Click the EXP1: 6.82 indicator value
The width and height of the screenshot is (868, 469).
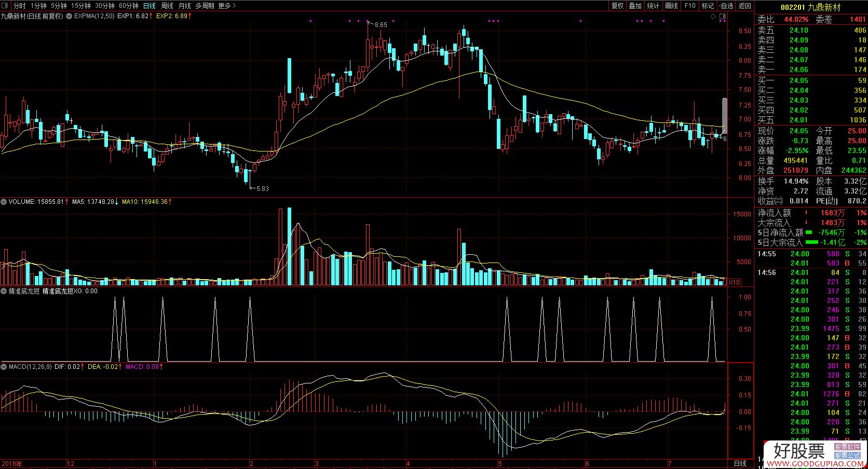(134, 16)
